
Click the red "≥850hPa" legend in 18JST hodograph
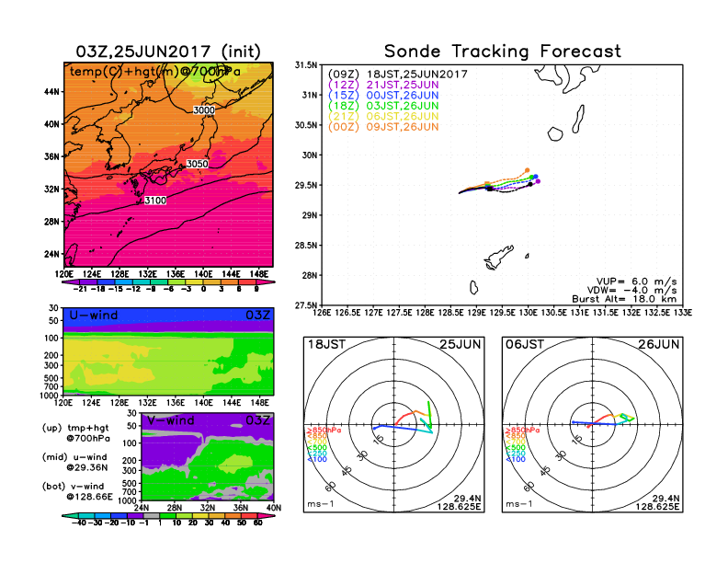pyautogui.click(x=324, y=431)
